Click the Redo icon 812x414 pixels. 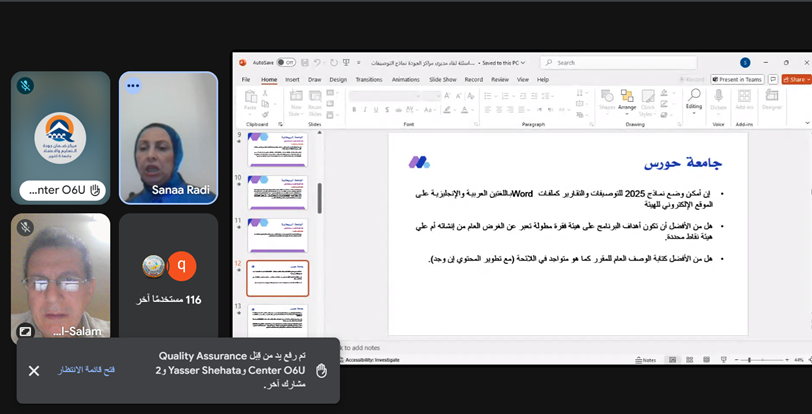coord(334,63)
